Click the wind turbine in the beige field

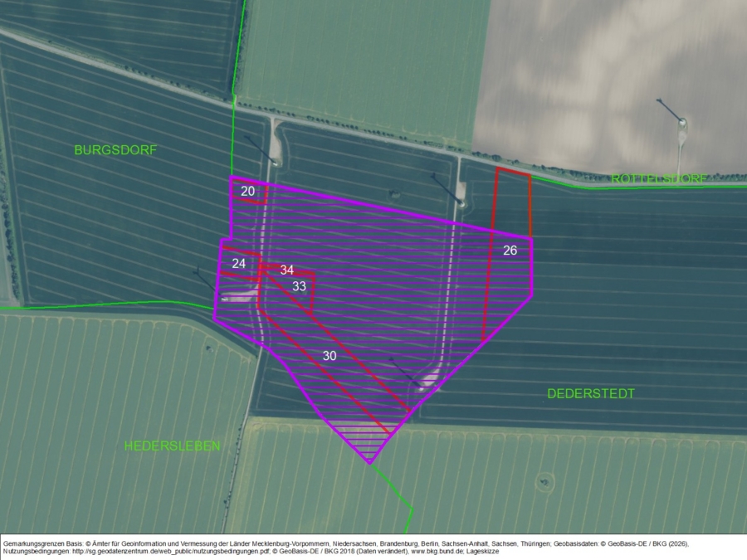tap(682, 123)
